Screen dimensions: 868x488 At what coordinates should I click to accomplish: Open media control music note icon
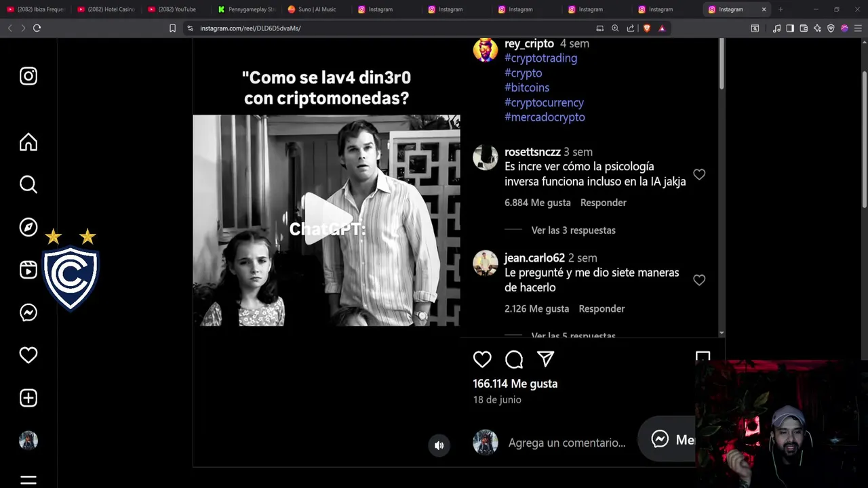[x=776, y=28]
